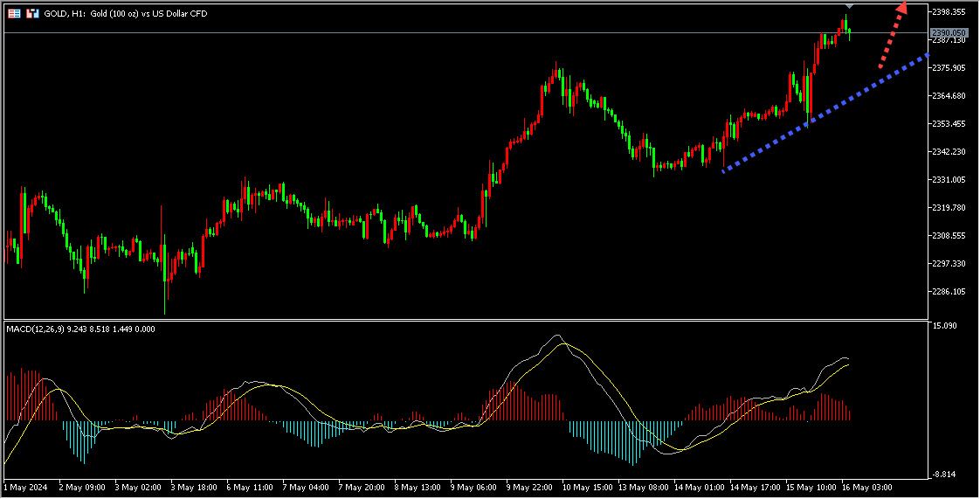Click the MACD(12,26,9) indicator label
This screenshot has width=980, height=499.
click(35, 329)
